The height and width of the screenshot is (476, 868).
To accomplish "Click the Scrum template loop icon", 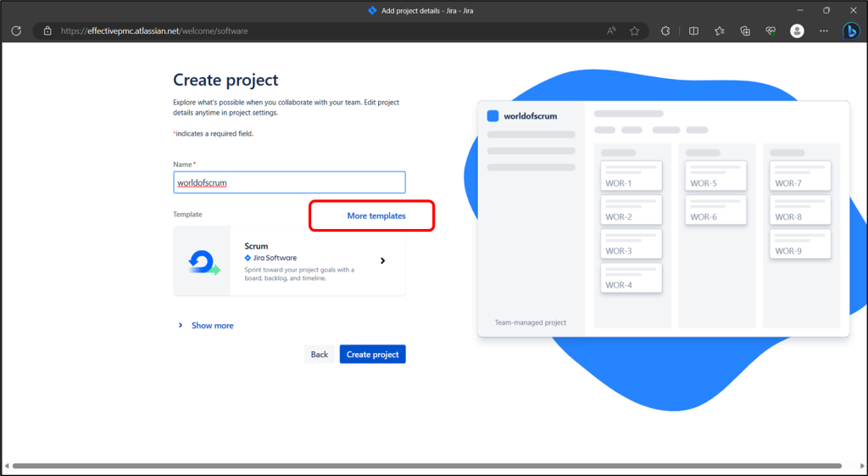I will [203, 261].
